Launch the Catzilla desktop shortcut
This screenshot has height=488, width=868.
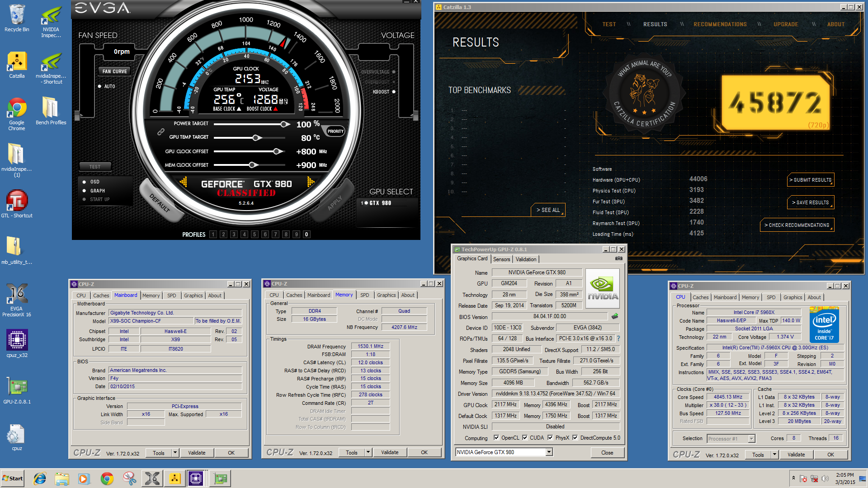pyautogui.click(x=17, y=65)
